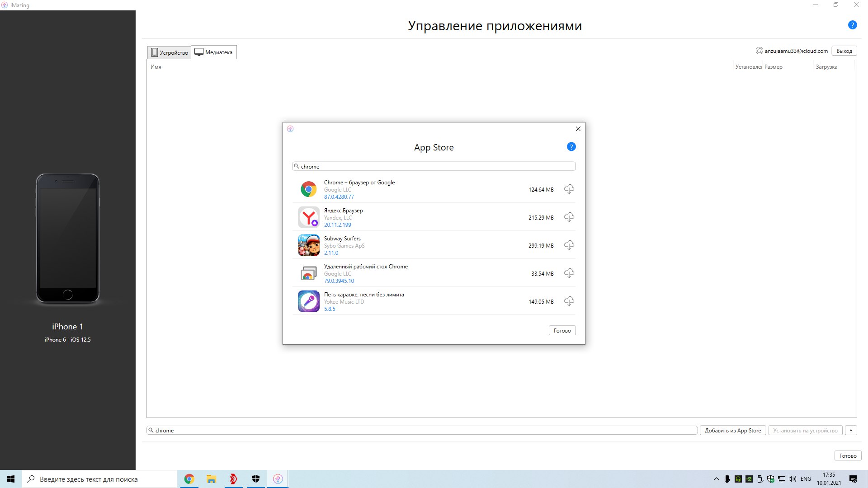Image resolution: width=868 pixels, height=488 pixels.
Task: Close the App Store dialog
Action: tap(578, 129)
